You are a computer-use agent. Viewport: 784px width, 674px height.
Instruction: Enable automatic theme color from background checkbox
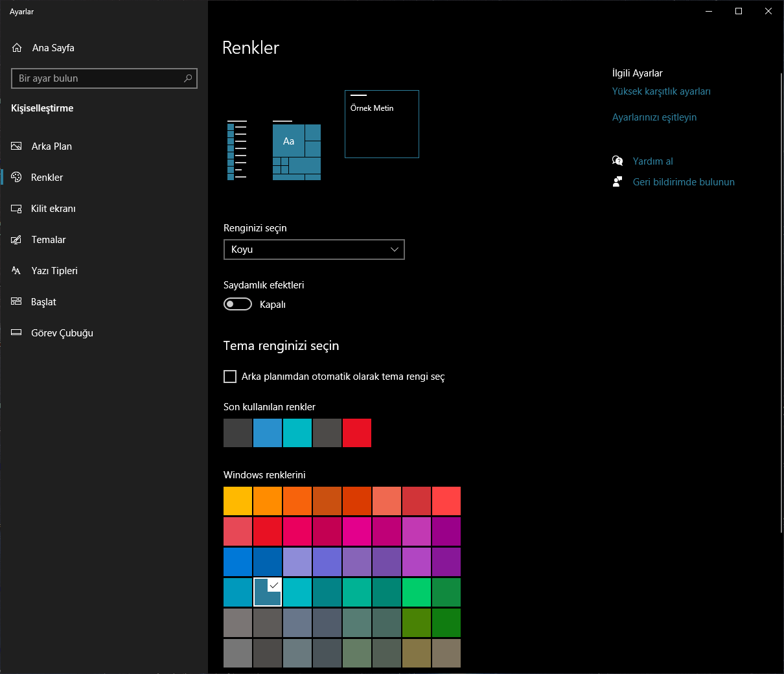click(x=230, y=377)
